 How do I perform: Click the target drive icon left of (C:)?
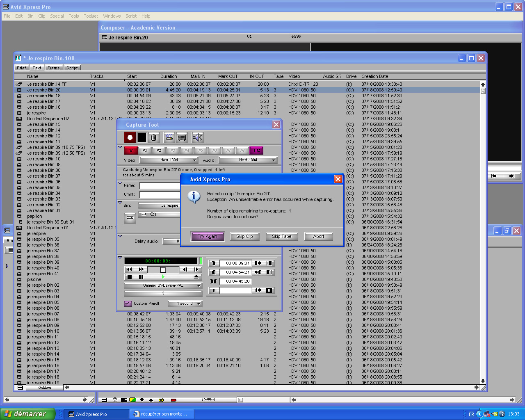pos(130,218)
